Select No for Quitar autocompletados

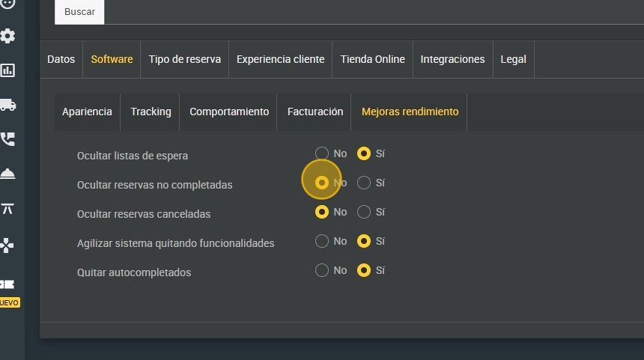point(322,270)
